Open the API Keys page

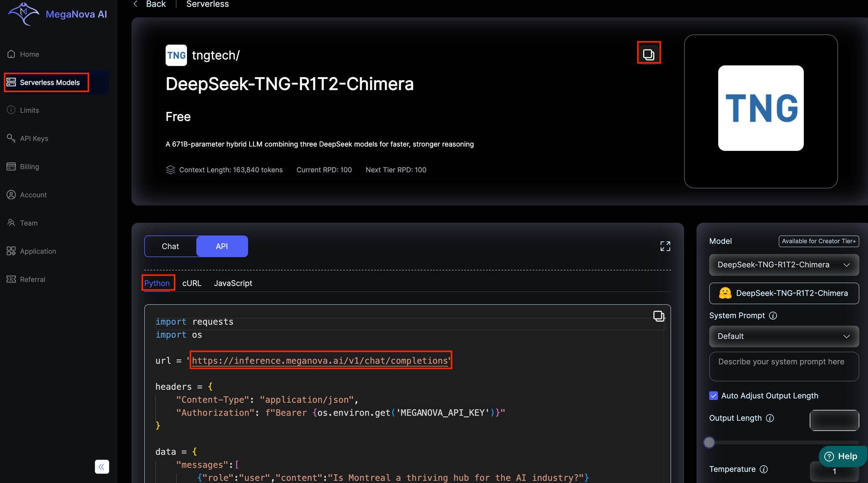(x=34, y=138)
